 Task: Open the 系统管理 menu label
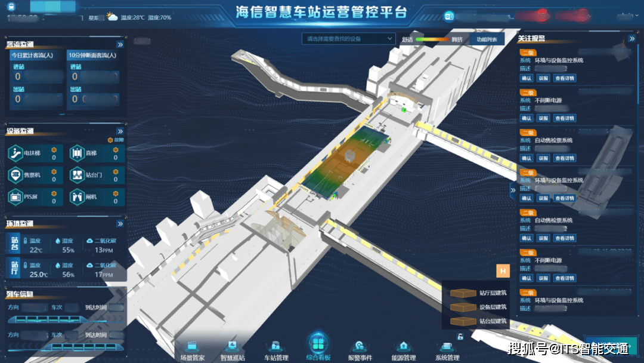click(447, 358)
